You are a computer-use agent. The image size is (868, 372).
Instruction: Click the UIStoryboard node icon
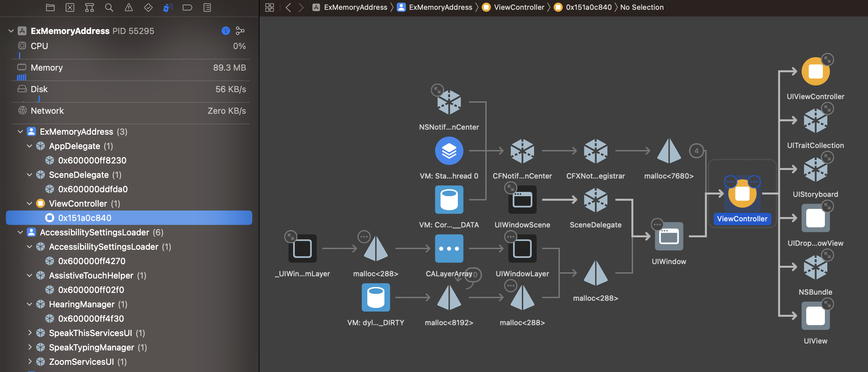point(815,169)
